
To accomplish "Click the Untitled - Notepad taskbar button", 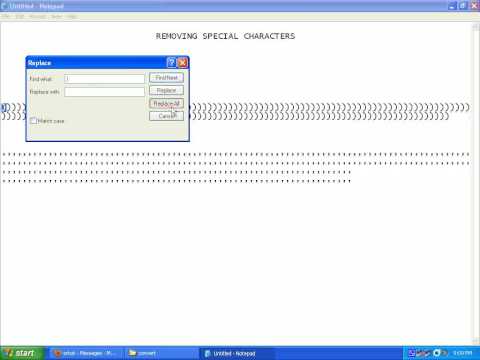I will pos(238,353).
